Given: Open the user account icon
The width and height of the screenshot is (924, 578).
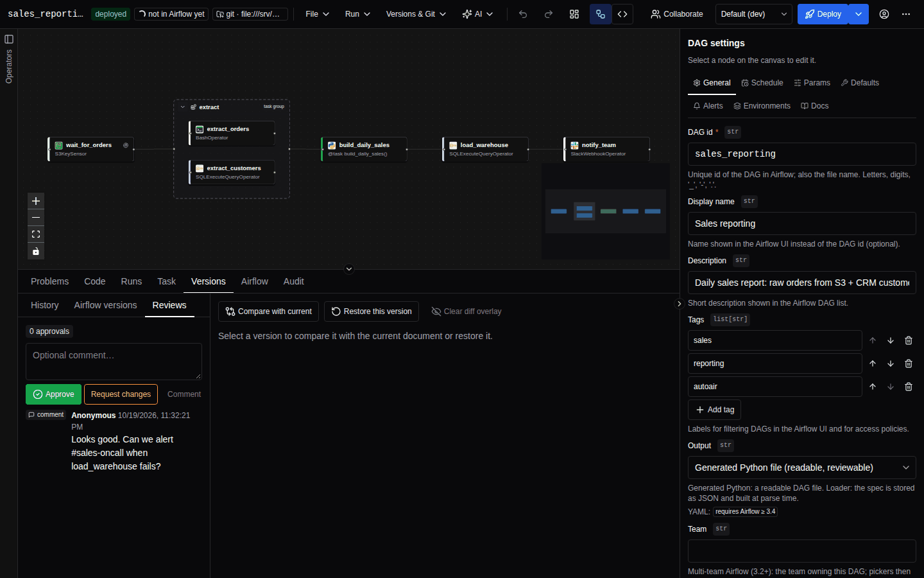Looking at the screenshot, I should click(x=884, y=14).
